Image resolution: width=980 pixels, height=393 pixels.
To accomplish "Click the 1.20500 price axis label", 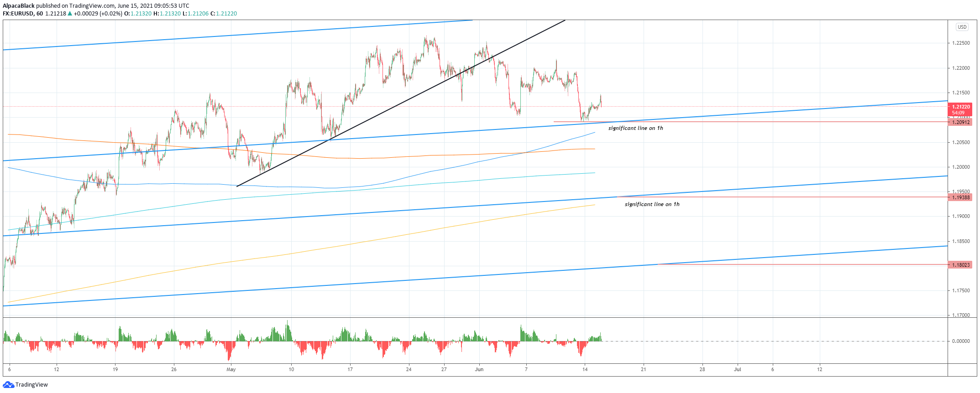I will 961,142.
